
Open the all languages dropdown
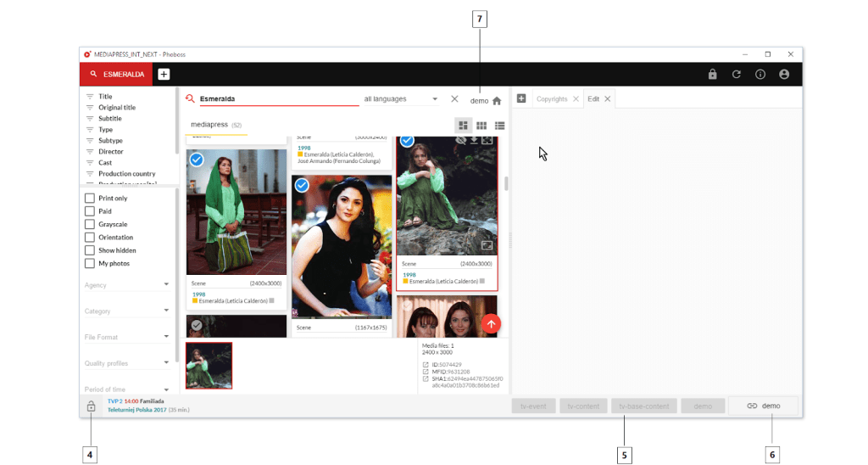[401, 98]
